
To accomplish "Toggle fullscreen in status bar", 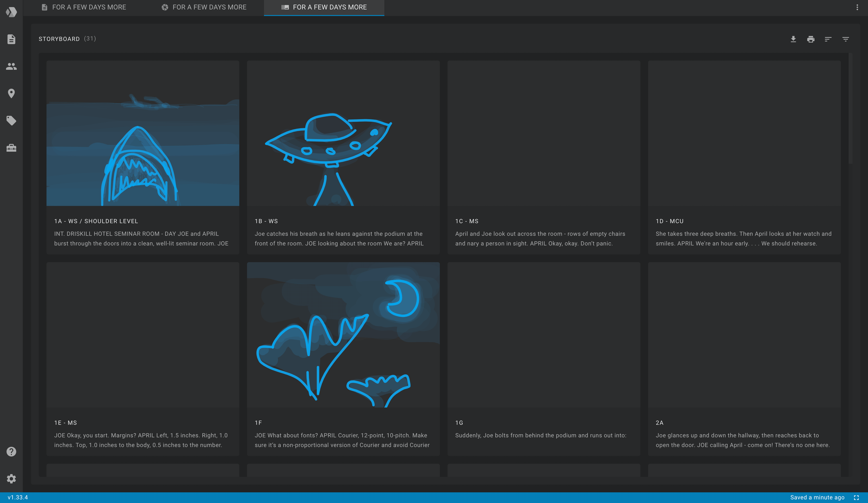I will pyautogui.click(x=856, y=497).
